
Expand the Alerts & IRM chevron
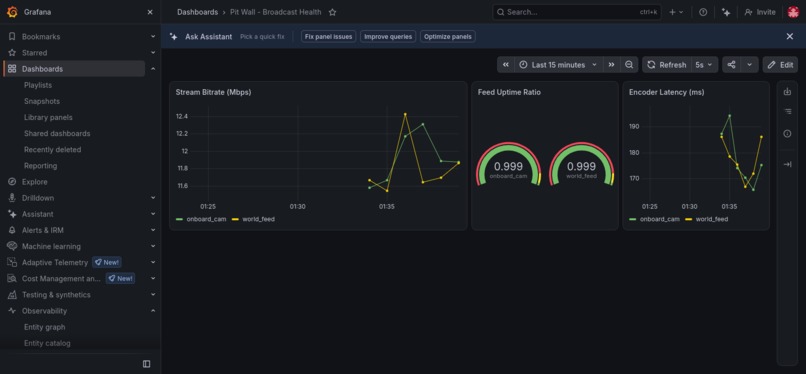click(x=153, y=230)
